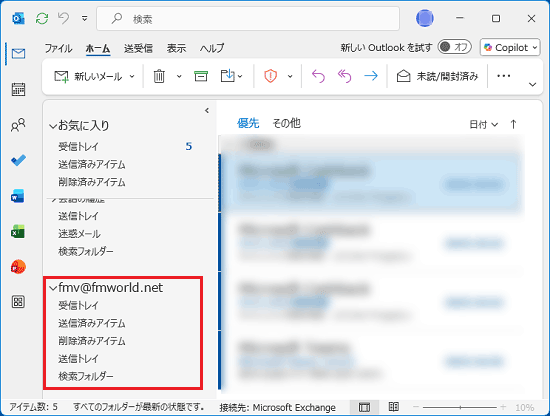Launch Excel from the sidebar
Image resolution: width=550 pixels, height=416 pixels.
point(18,232)
